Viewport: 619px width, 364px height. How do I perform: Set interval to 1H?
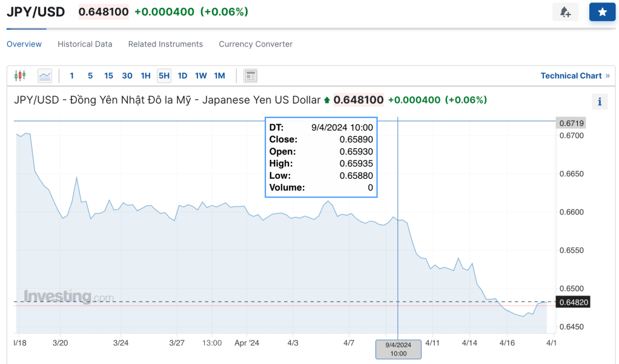coord(145,76)
